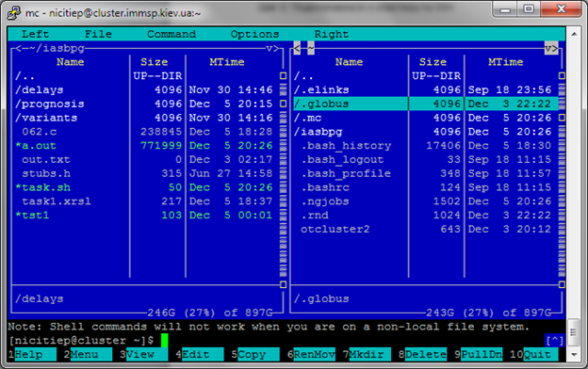Click the 2Menu function key button
This screenshot has width=588, height=369.
88,354
